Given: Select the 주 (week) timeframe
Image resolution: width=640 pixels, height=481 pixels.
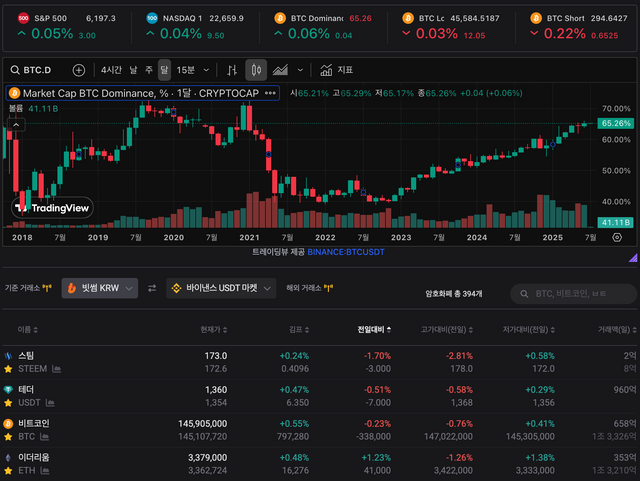Looking at the screenshot, I should 149,70.
